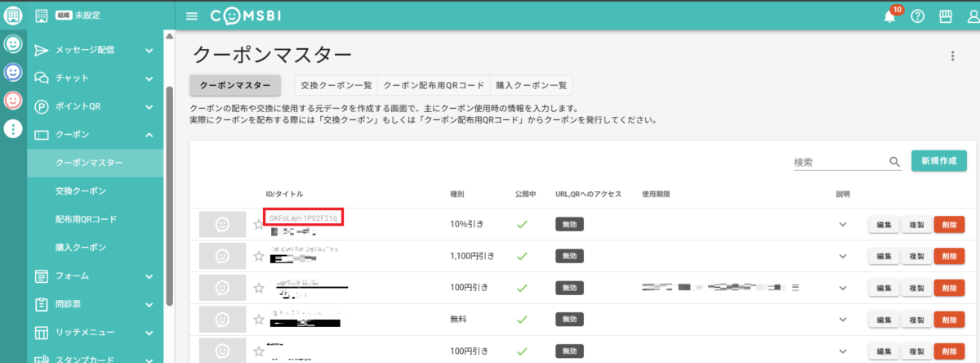The width and height of the screenshot is (980, 363).
Task: Switch to 交換クーポン一覧 tab
Action: click(336, 85)
